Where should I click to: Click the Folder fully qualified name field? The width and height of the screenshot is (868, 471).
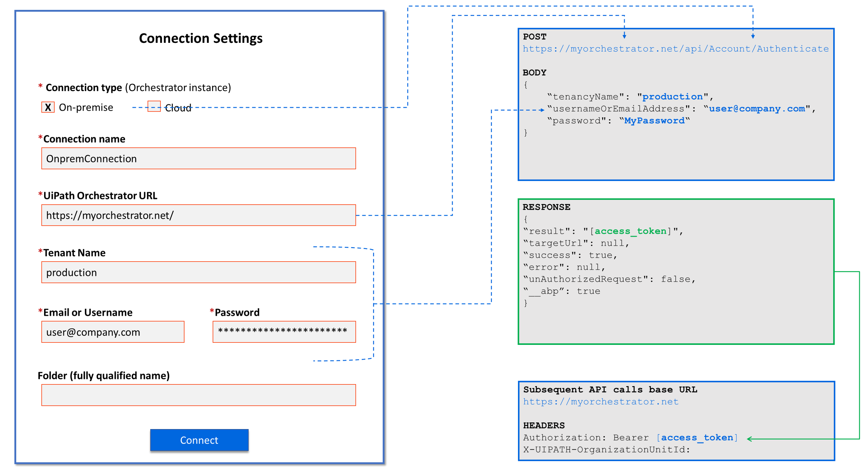[198, 395]
